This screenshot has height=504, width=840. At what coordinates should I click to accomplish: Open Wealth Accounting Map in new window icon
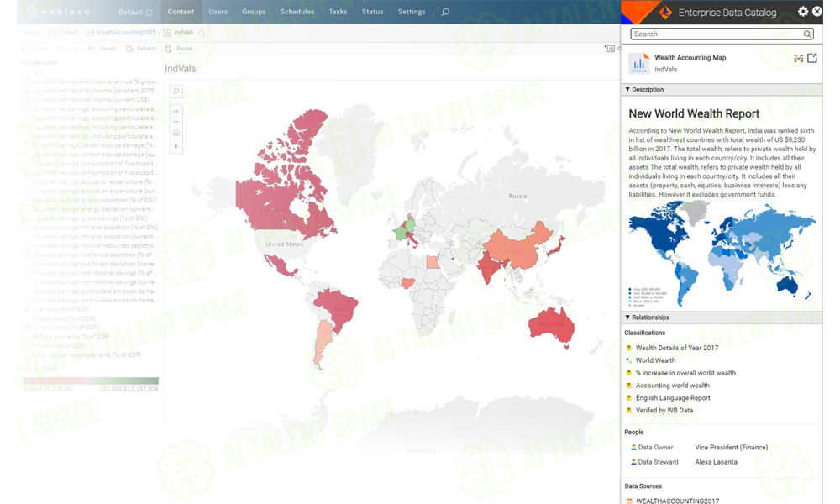click(x=812, y=58)
